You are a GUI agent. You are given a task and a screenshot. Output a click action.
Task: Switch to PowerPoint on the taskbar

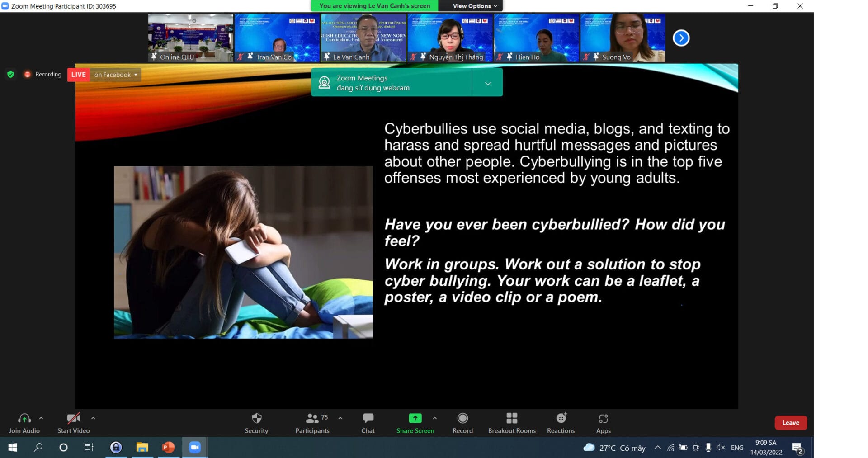click(x=168, y=447)
